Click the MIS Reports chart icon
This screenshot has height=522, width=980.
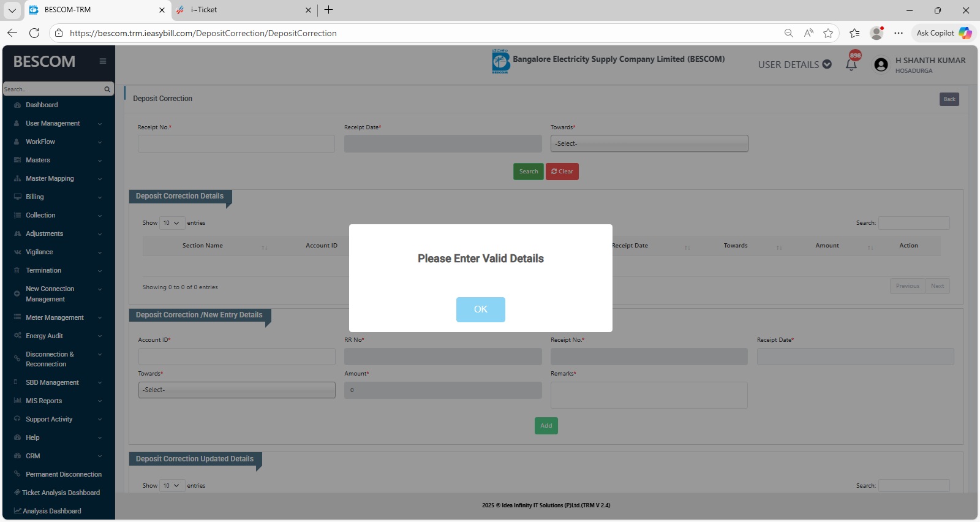(17, 401)
